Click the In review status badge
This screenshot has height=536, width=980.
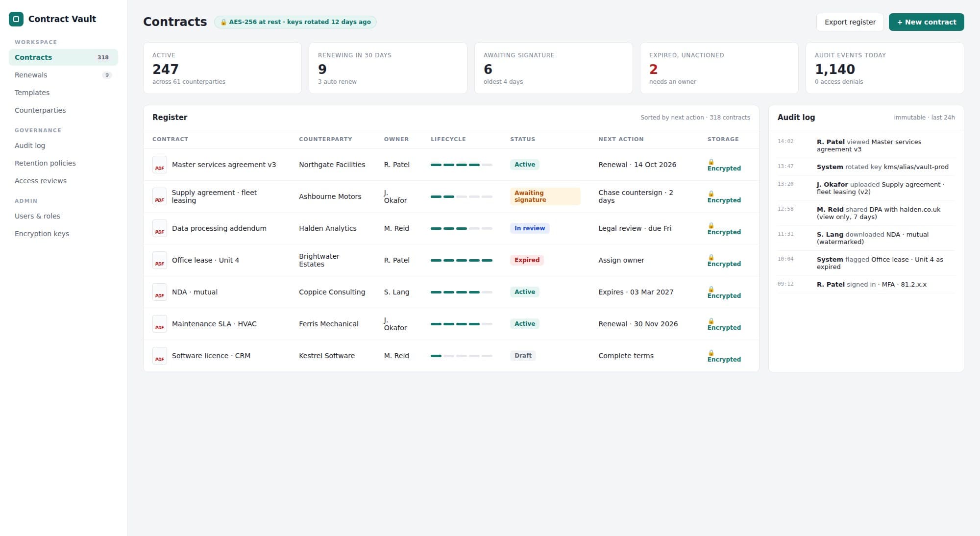530,228
